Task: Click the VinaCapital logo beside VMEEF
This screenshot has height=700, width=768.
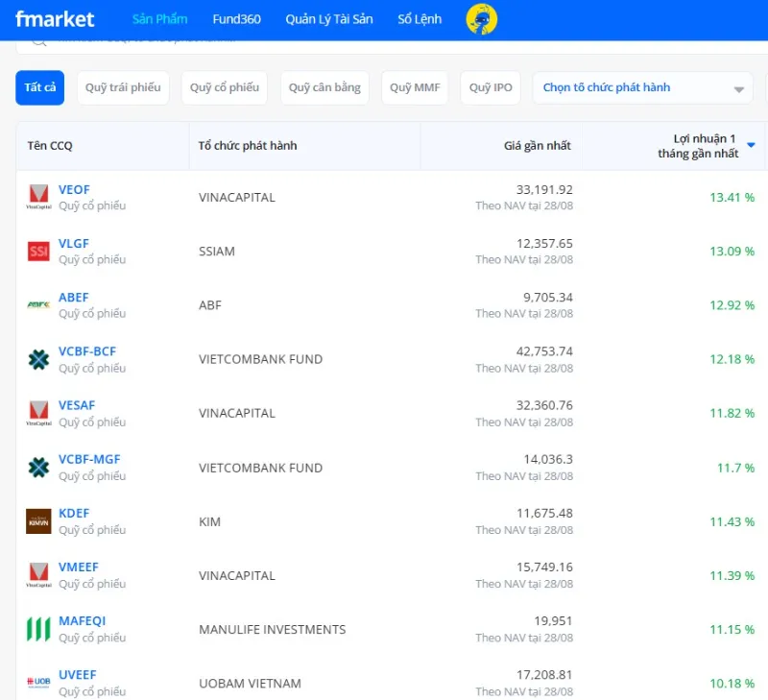Action: point(38,575)
